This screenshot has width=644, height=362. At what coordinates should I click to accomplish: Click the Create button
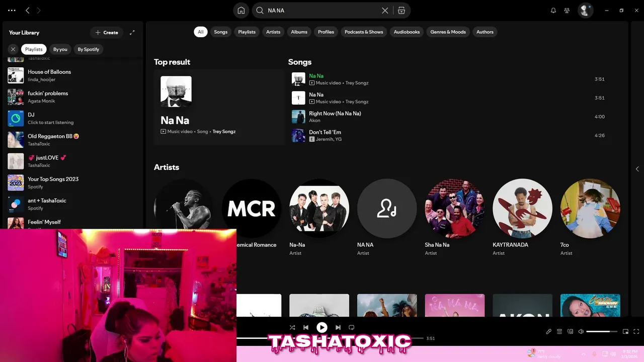pyautogui.click(x=107, y=32)
